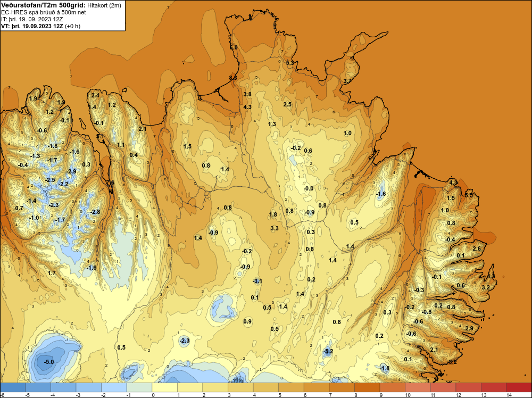Click the 3.2 temperature value in Eastfjords

pos(486,287)
